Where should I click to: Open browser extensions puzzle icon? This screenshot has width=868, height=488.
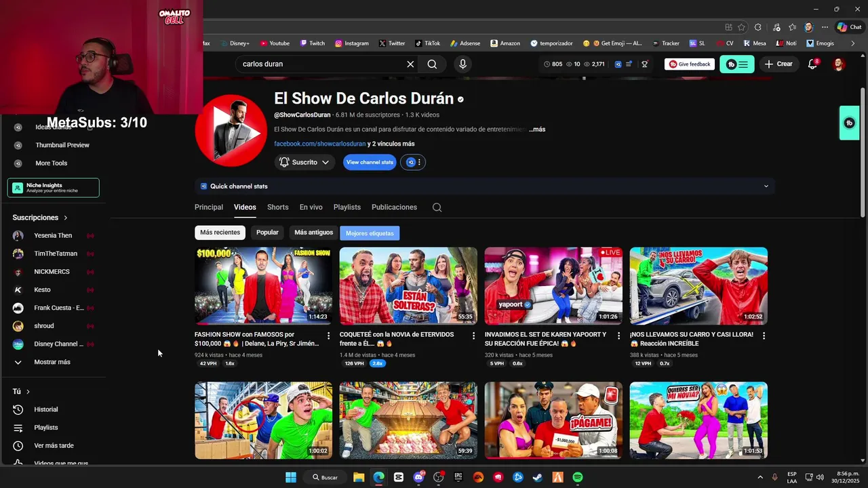757,27
